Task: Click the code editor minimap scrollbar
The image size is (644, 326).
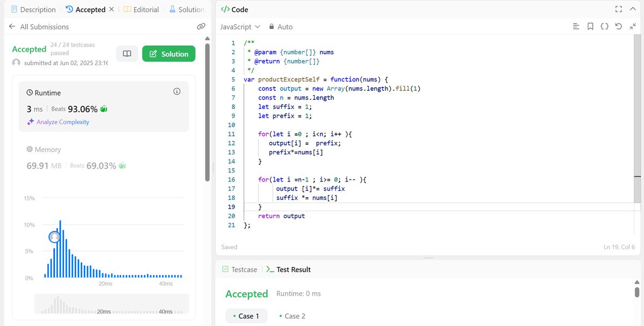Action: pos(637,119)
